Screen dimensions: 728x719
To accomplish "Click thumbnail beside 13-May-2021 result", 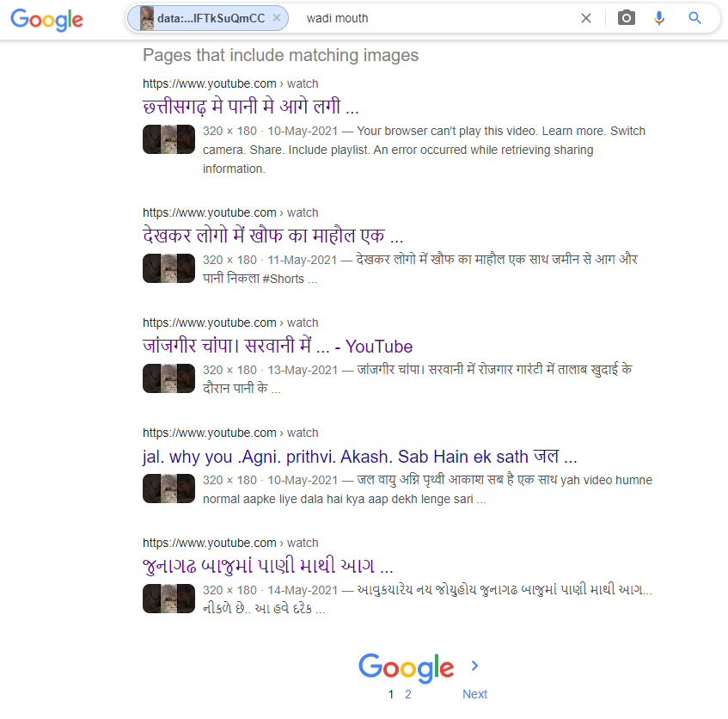I will 168,378.
